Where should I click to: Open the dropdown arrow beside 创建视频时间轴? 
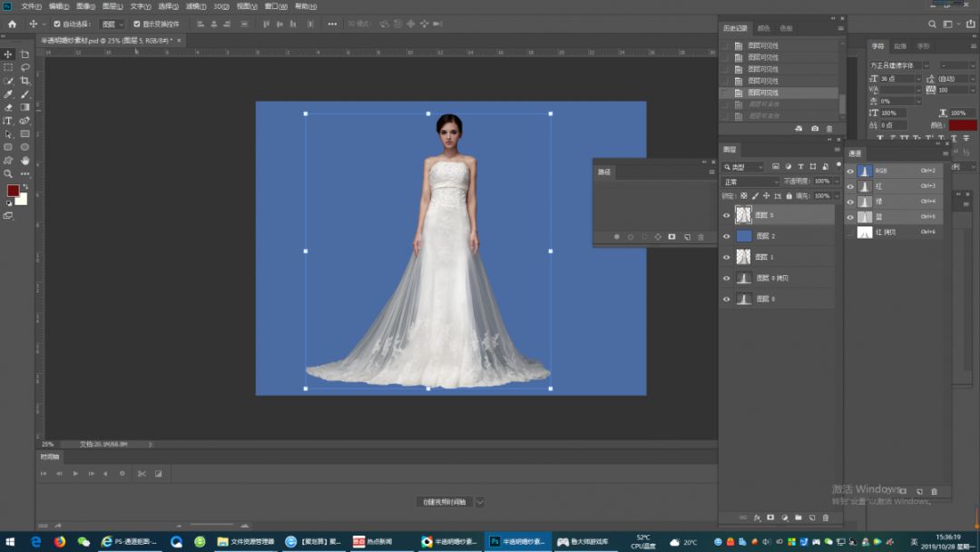coord(480,502)
